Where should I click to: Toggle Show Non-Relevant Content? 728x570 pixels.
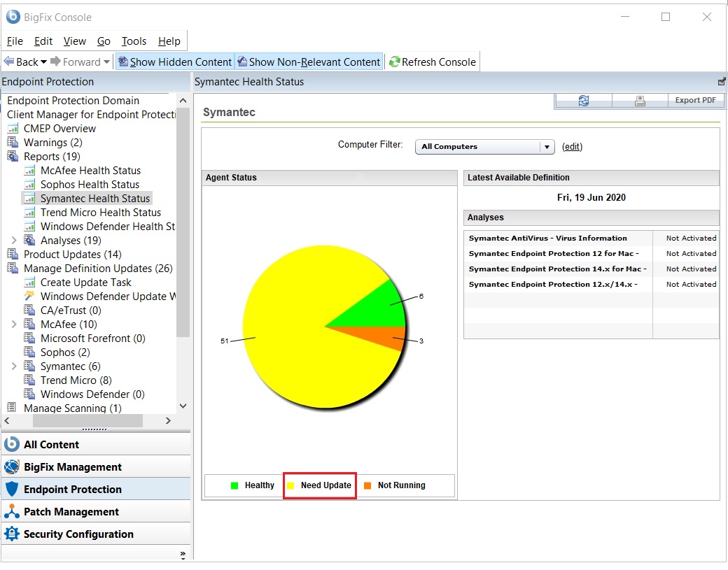click(x=309, y=62)
